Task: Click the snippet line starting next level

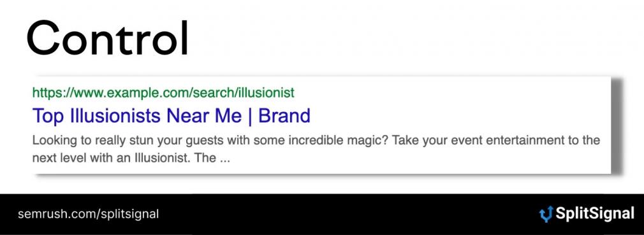Action: (x=131, y=158)
